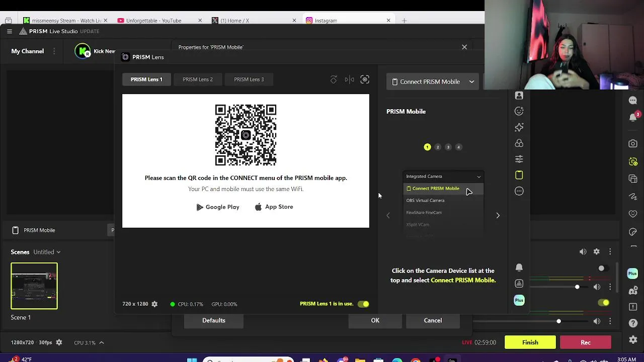Image resolution: width=644 pixels, height=362 pixels.
Task: Open the PRISM settings gear icon at bottom right
Action: [633, 340]
